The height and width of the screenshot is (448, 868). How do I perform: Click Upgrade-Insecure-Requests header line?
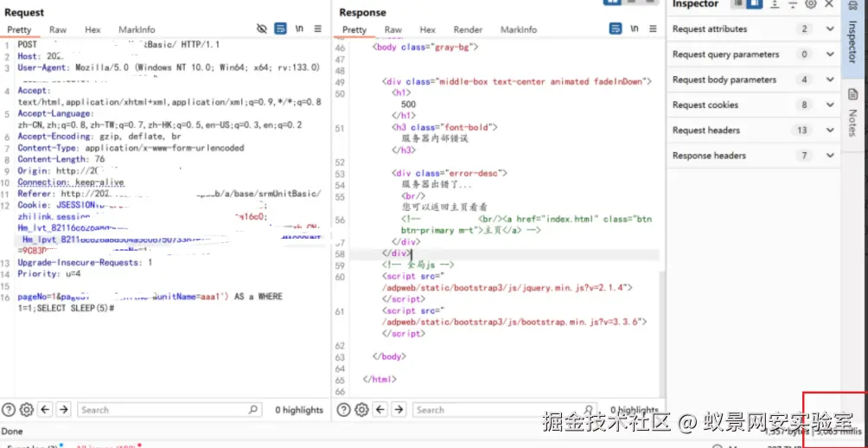point(85,263)
